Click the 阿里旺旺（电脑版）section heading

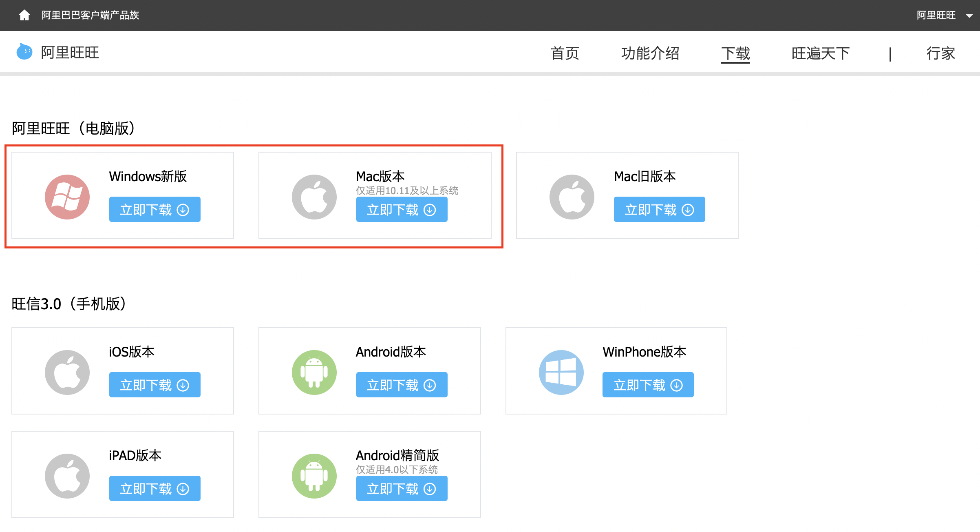(73, 128)
